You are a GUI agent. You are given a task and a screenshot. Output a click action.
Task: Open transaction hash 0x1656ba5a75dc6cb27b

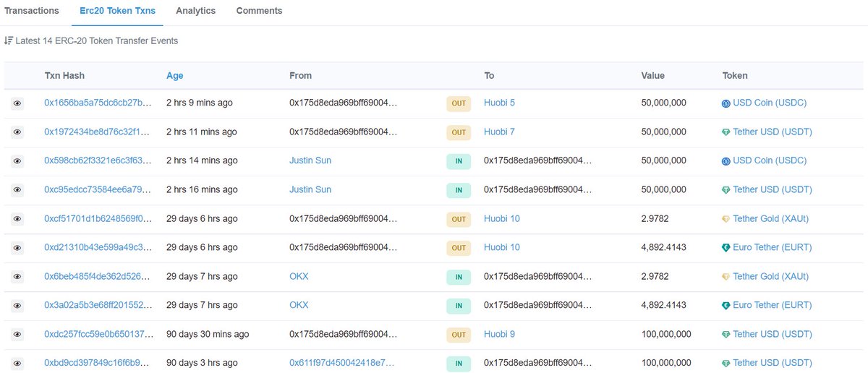(x=98, y=103)
